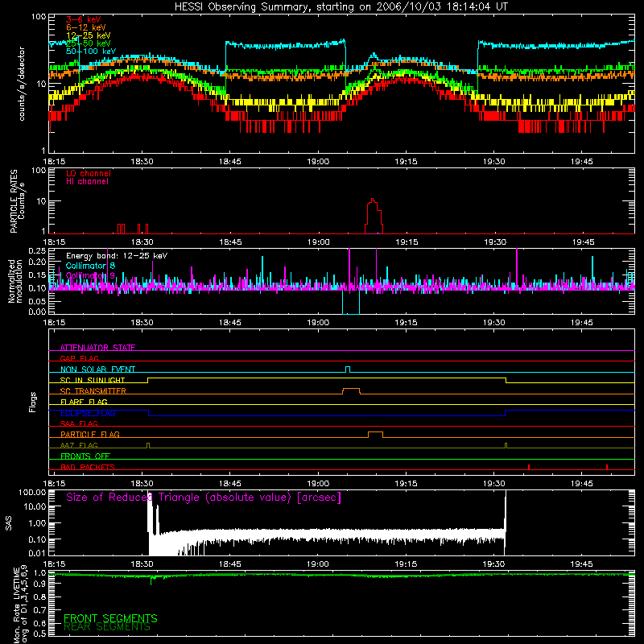Click the 19:30 tick label under SAS panel
This screenshot has width=644, height=644.
[493, 564]
